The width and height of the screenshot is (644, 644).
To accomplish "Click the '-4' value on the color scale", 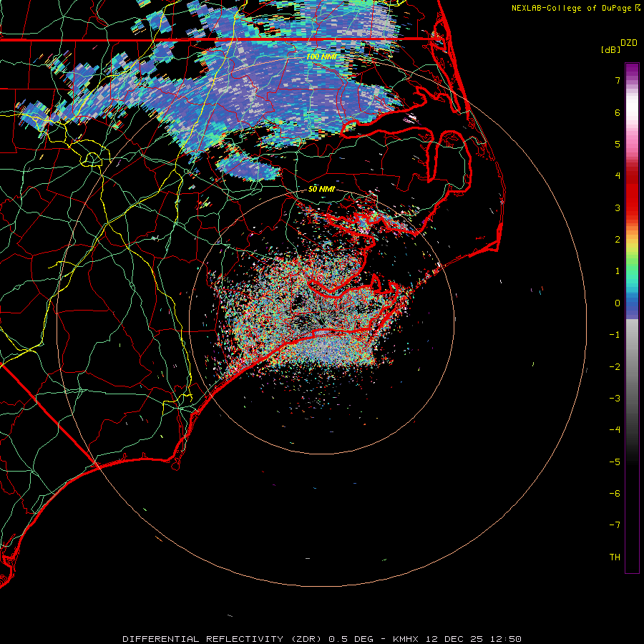I will (x=615, y=430).
